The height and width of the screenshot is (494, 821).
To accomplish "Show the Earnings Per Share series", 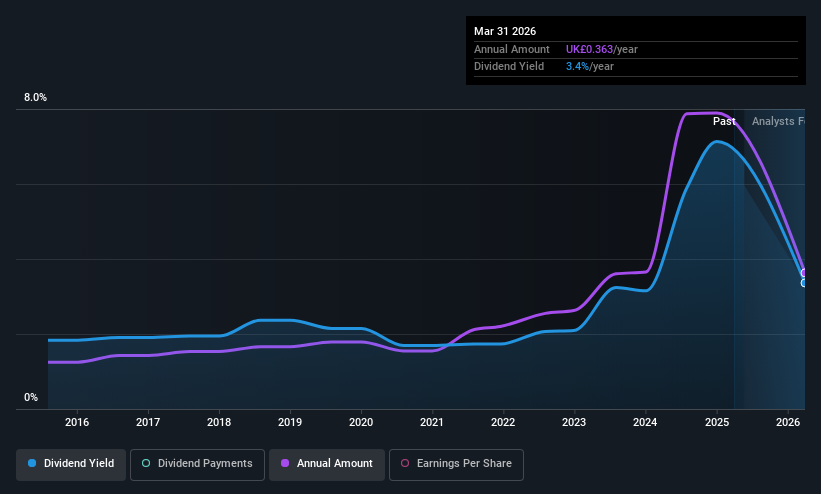I will (456, 464).
